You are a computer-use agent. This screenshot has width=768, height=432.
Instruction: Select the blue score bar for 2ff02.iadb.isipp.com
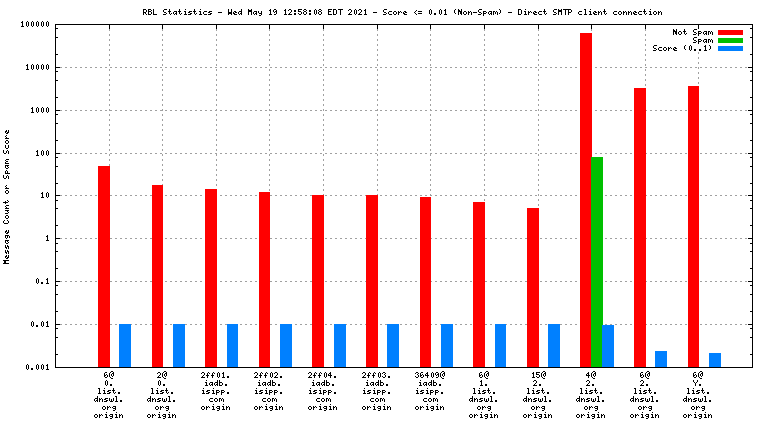click(286, 345)
